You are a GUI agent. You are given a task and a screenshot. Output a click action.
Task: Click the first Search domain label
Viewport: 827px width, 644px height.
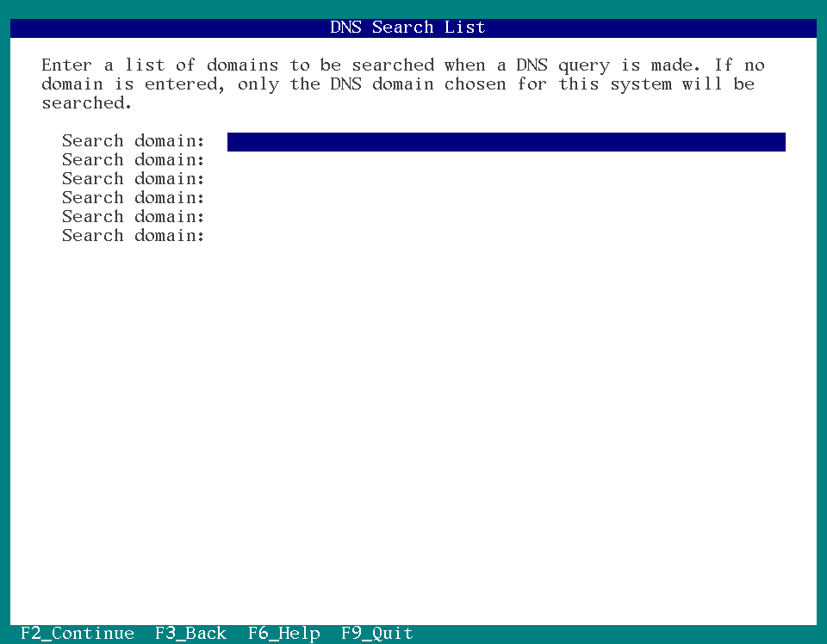133,141
